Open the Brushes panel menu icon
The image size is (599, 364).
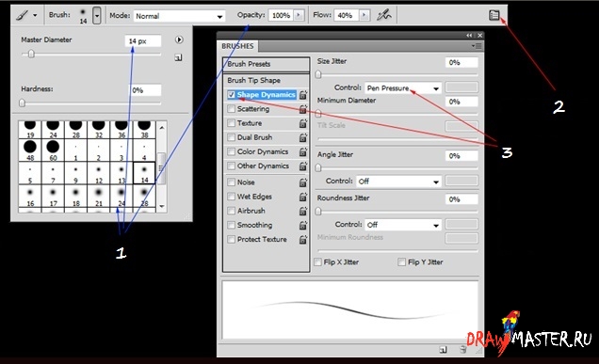[x=477, y=46]
